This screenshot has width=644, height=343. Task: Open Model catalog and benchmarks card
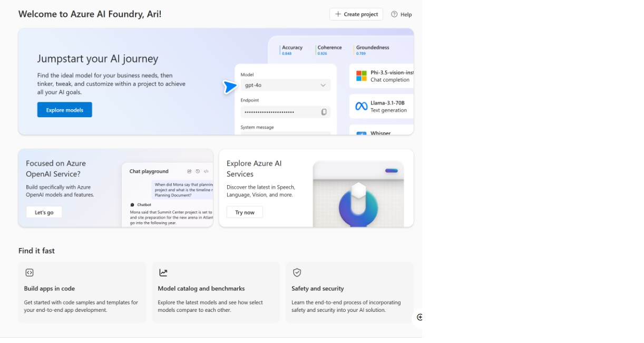(x=216, y=292)
